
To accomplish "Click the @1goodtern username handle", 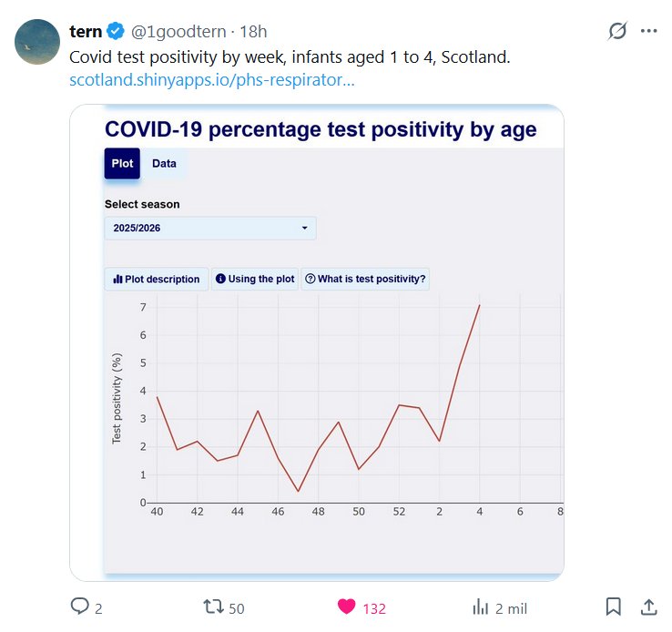I will (x=178, y=32).
